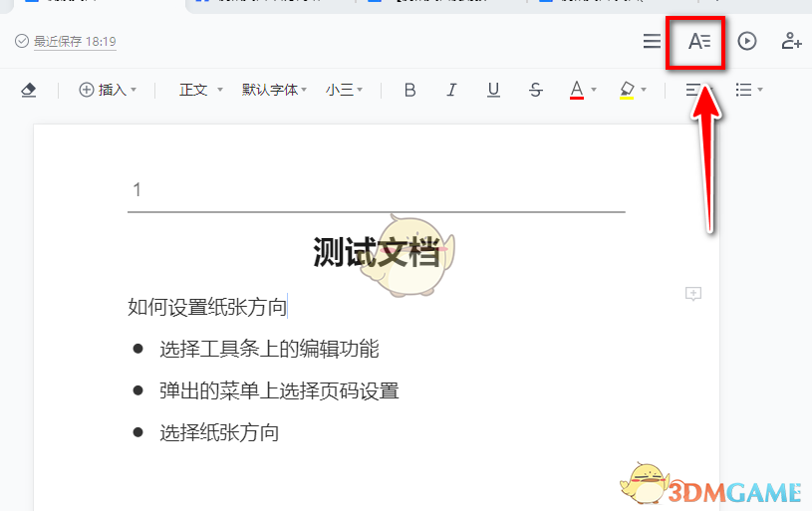Apply the yellow highlight color
The height and width of the screenshot is (511, 812).
tap(627, 90)
